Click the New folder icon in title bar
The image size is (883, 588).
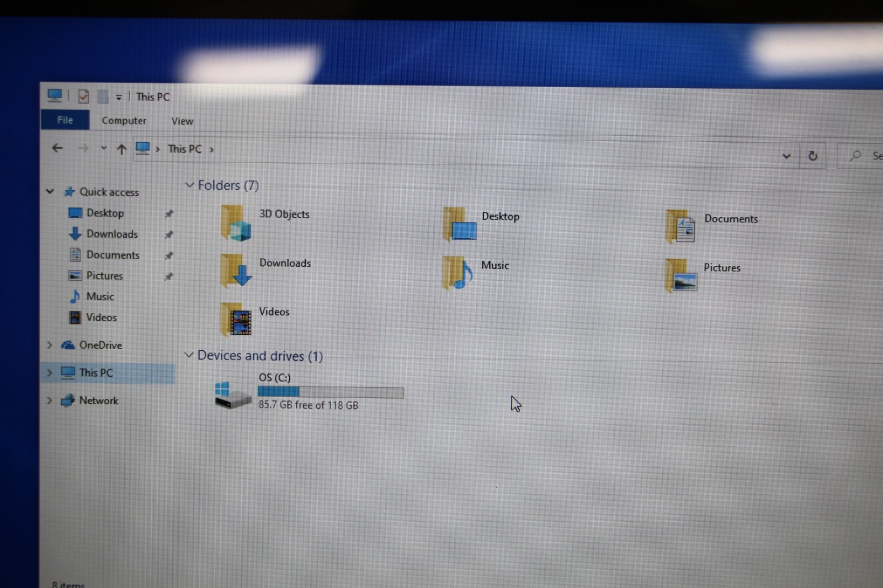pyautogui.click(x=103, y=97)
